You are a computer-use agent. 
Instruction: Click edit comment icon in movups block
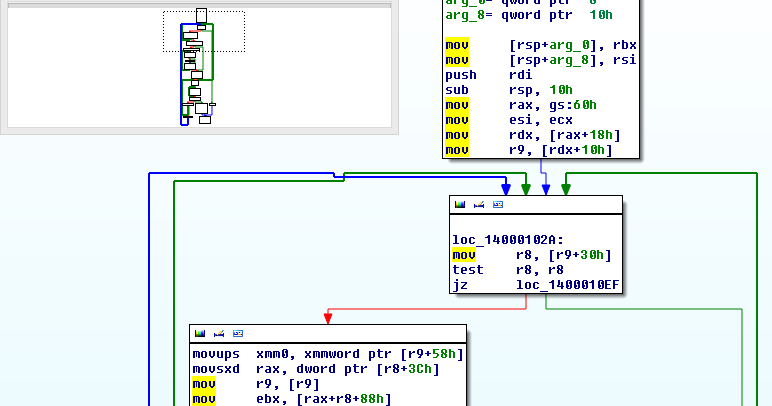tap(219, 333)
